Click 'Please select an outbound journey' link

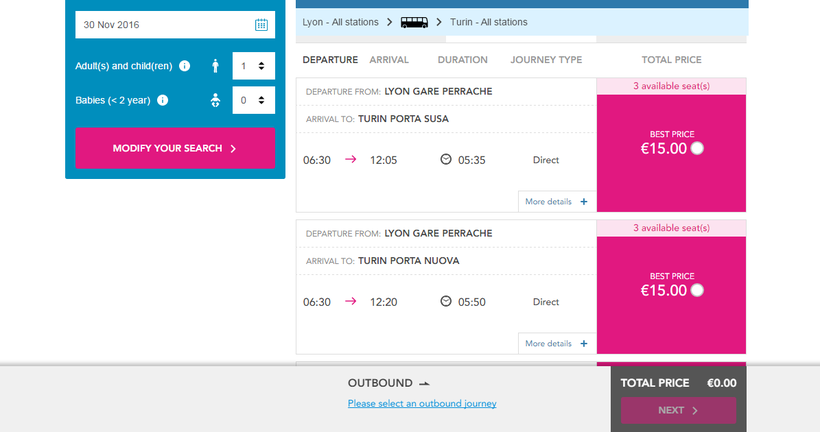[422, 404]
